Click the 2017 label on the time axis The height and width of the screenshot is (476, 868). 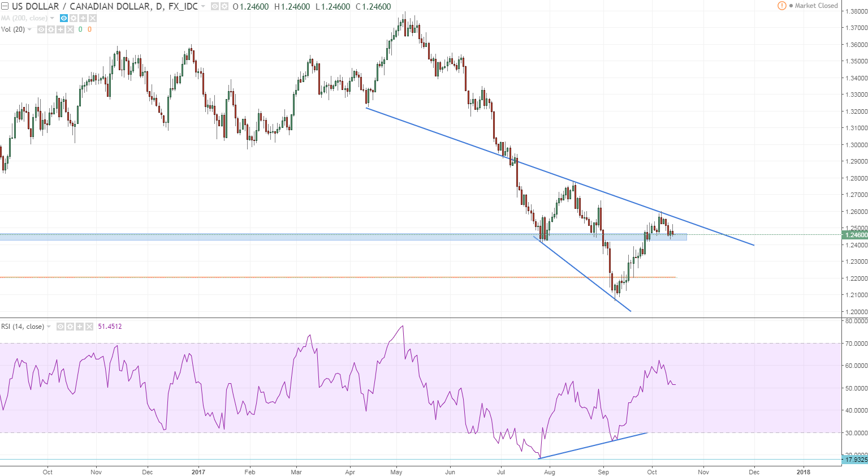pyautogui.click(x=198, y=472)
